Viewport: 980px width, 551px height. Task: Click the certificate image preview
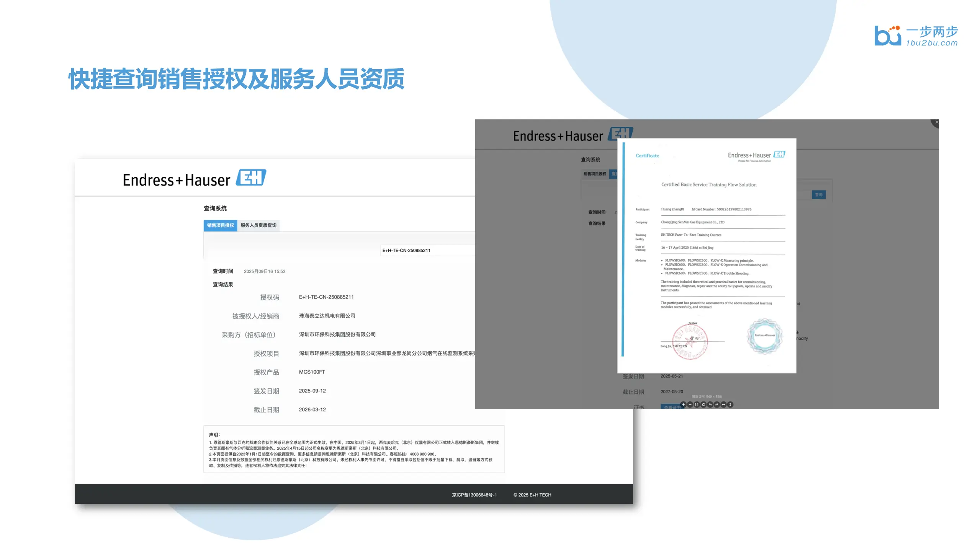[x=707, y=255]
